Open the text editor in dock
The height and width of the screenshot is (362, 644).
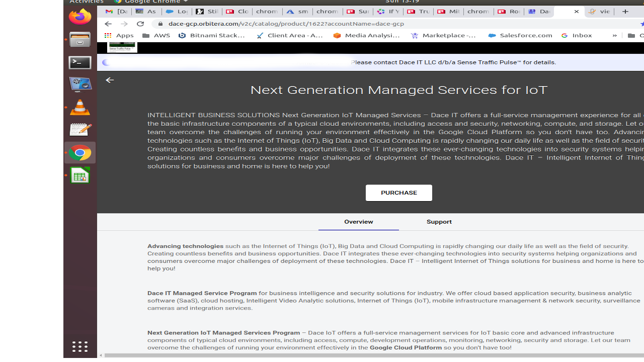pos(80,130)
